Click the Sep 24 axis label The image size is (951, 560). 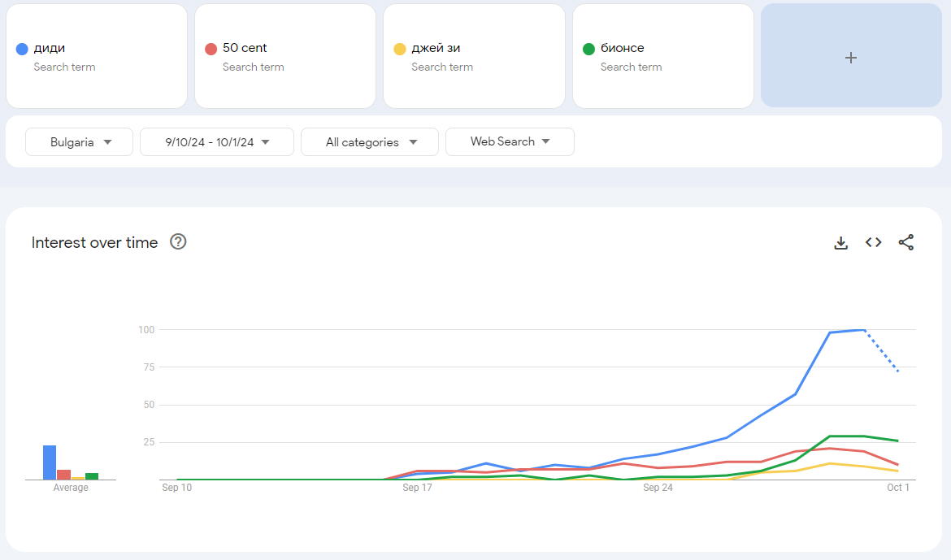(x=658, y=488)
